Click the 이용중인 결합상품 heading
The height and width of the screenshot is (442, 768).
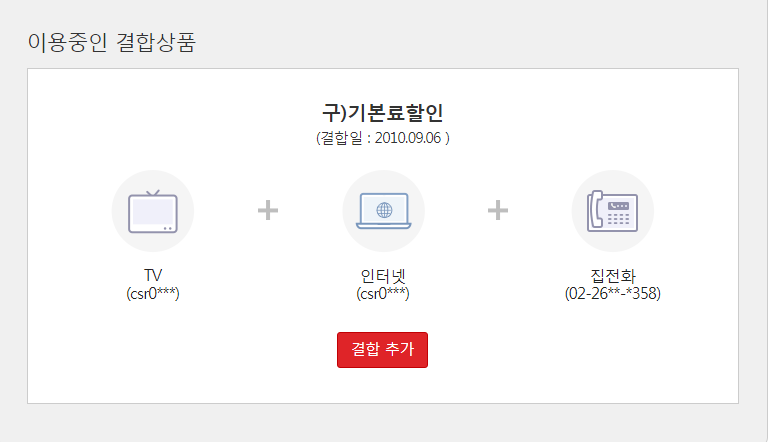tap(111, 44)
